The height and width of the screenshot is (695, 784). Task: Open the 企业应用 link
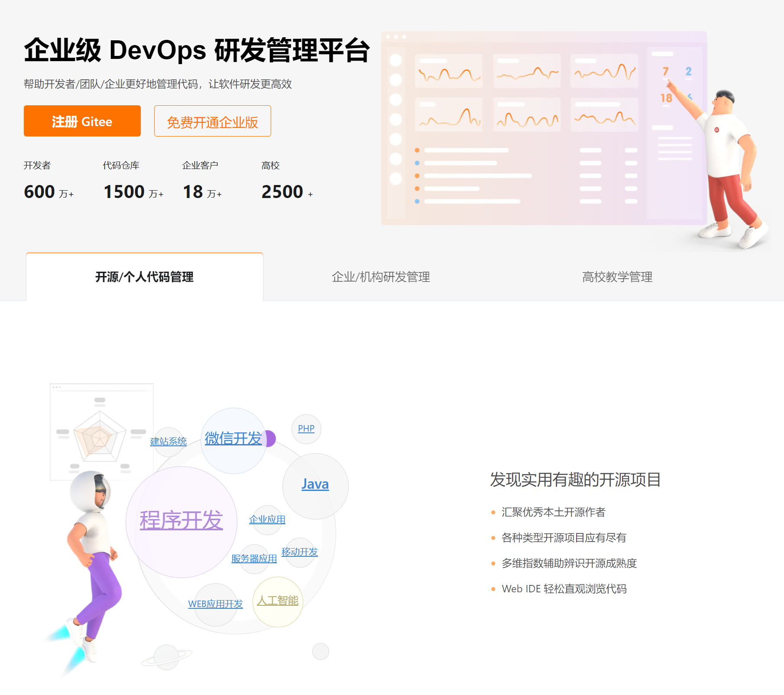click(267, 519)
